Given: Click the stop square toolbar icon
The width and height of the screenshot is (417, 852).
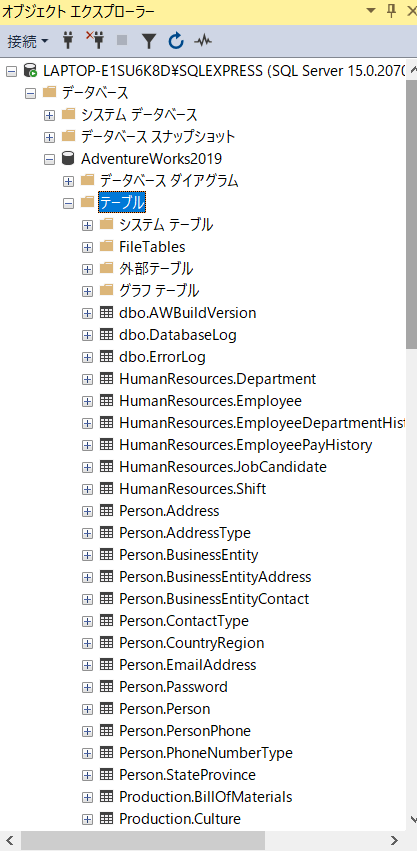Looking at the screenshot, I should tap(122, 40).
